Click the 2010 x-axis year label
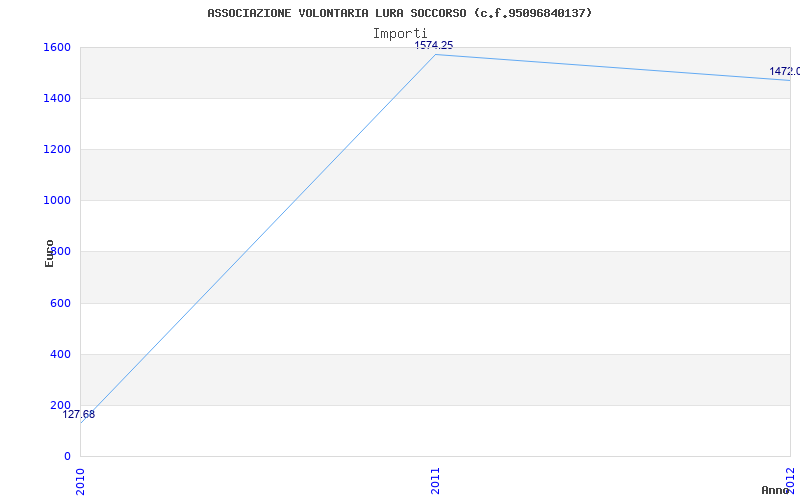The image size is (800, 500). 80,480
